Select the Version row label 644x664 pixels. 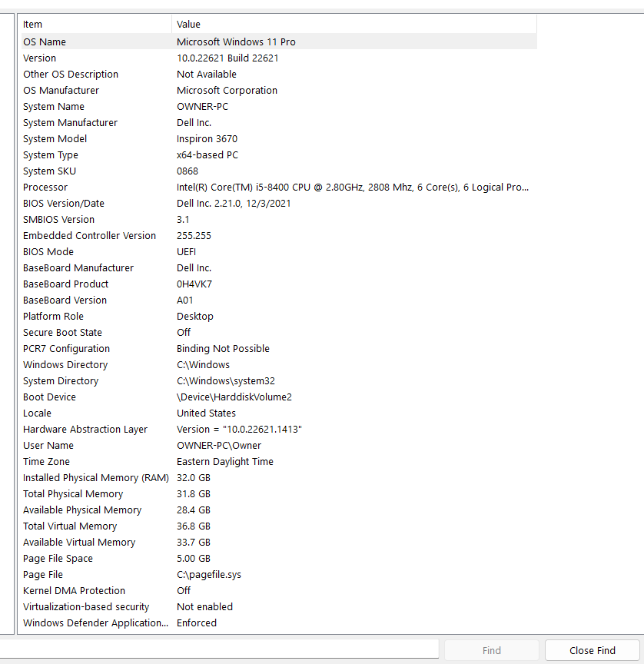39,58
